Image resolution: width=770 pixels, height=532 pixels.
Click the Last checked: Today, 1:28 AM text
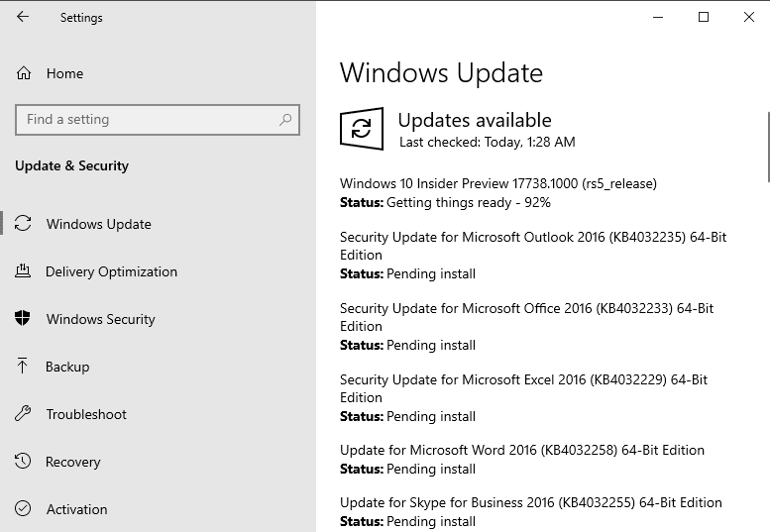tap(488, 143)
